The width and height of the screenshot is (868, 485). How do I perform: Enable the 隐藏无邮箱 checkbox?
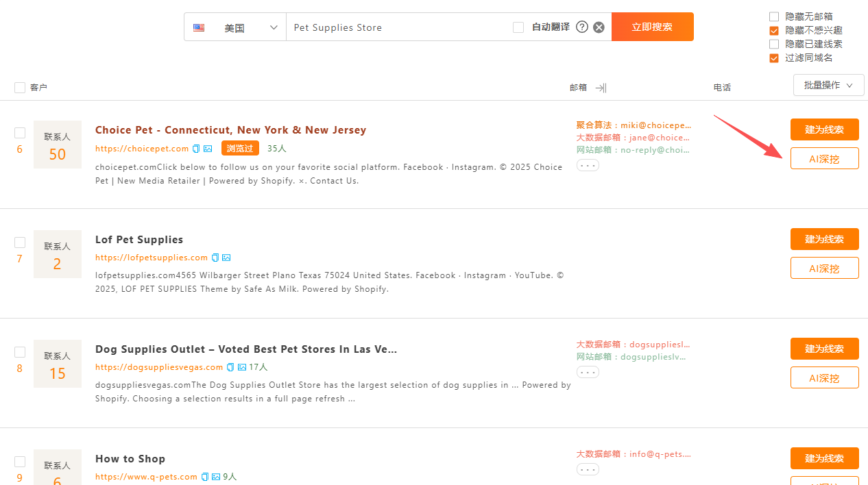click(774, 16)
